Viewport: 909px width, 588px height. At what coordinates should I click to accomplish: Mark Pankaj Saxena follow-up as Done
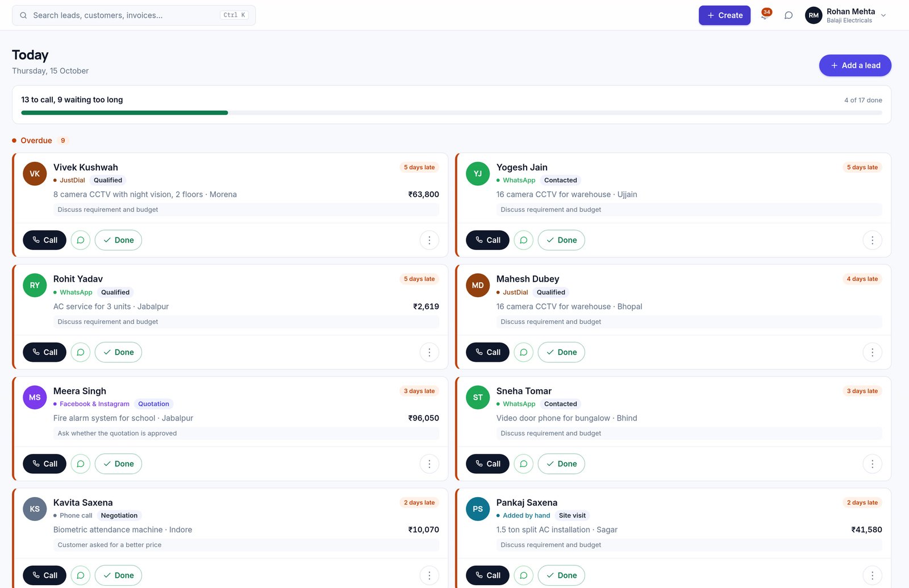[561, 576]
